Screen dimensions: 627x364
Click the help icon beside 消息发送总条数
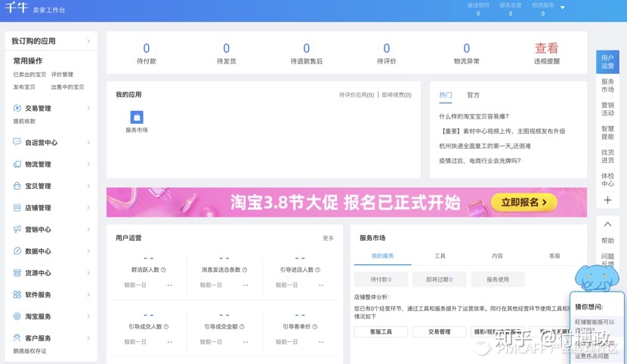pos(245,270)
